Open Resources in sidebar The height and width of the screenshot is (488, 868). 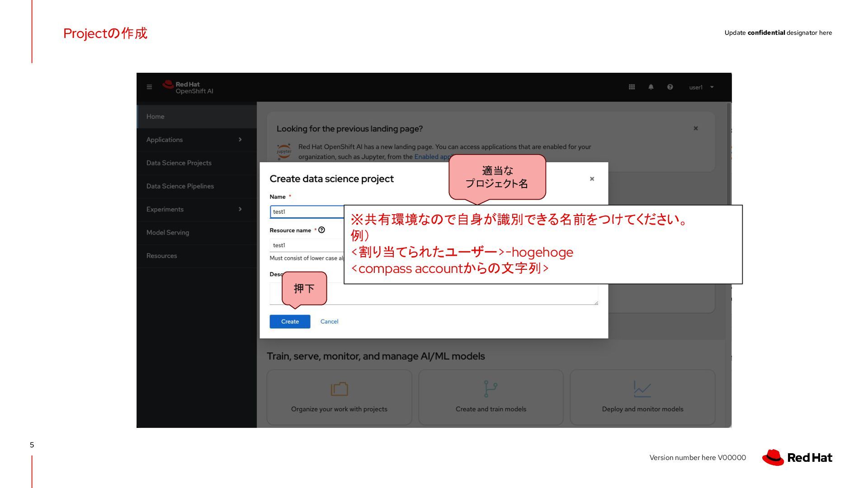point(197,256)
